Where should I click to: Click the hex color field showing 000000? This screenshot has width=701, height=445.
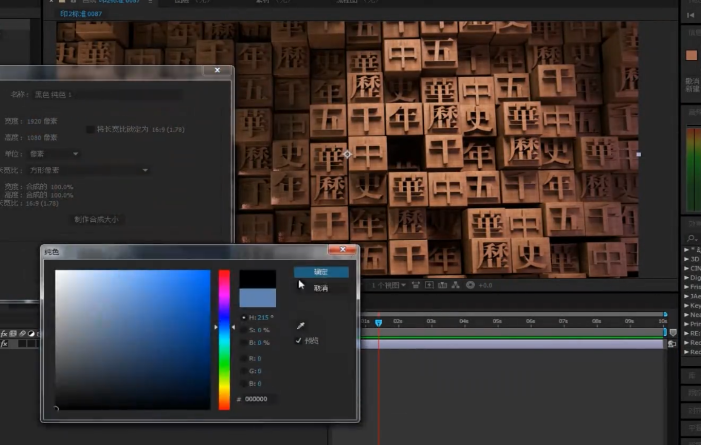(x=259, y=398)
